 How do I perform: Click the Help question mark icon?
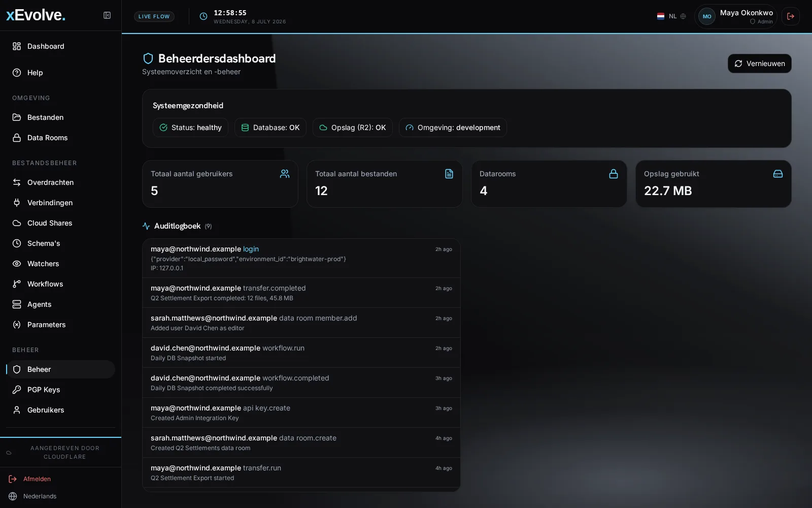coord(17,73)
